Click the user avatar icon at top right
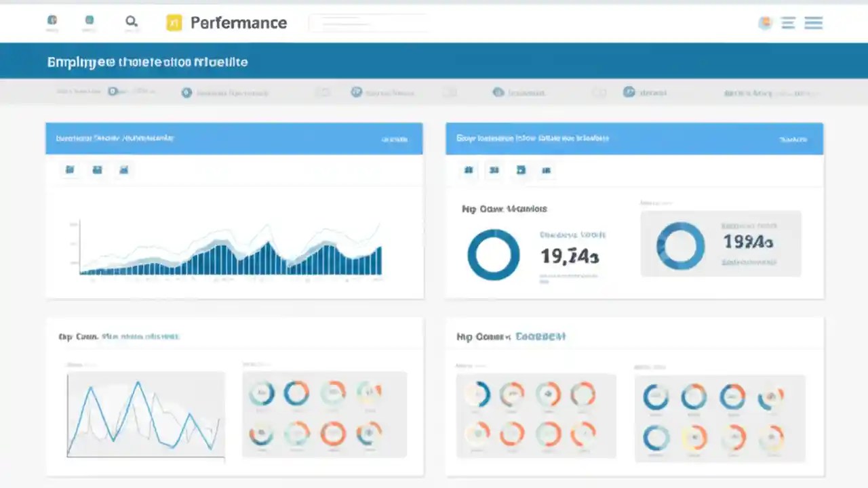Screen dimensions: 868x488 pos(765,22)
